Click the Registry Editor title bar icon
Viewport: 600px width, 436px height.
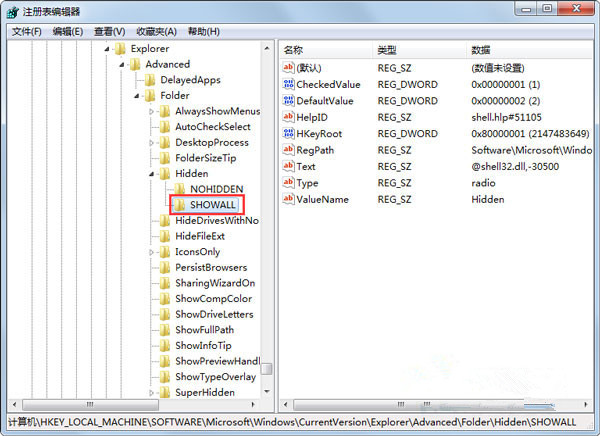click(x=13, y=11)
